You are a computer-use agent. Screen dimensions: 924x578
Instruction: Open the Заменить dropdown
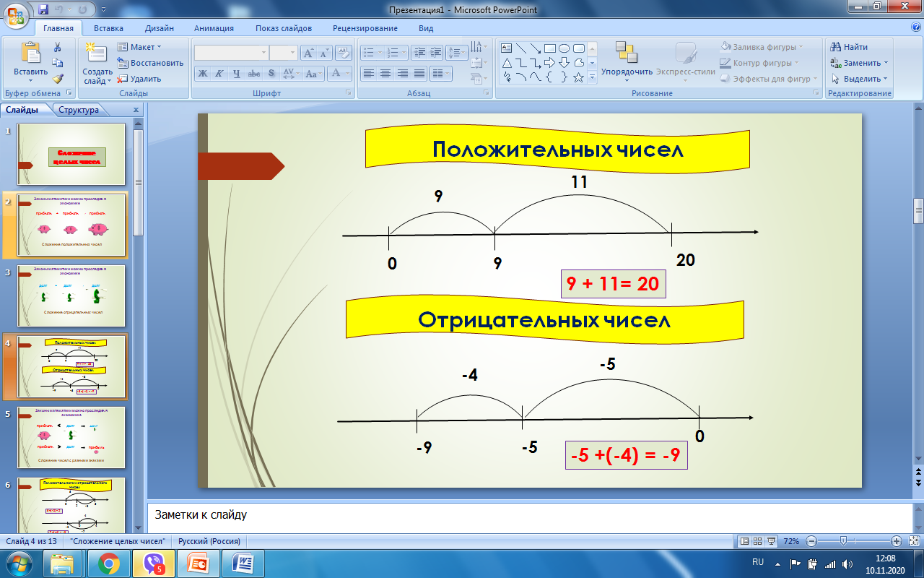tap(859, 63)
